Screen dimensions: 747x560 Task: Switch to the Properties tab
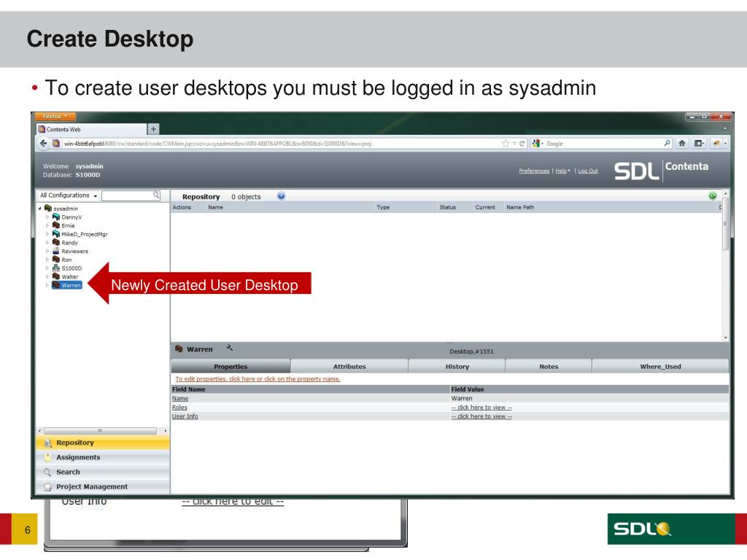(231, 367)
